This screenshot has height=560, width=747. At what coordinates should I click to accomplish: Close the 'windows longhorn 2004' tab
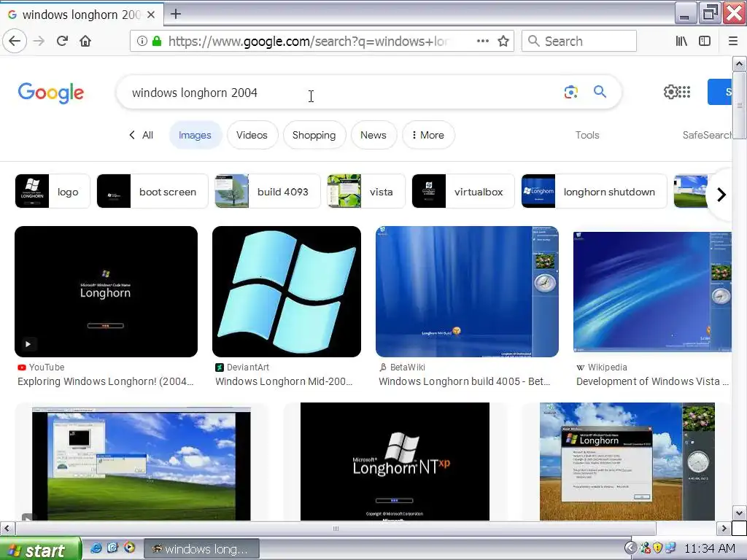[x=151, y=15]
